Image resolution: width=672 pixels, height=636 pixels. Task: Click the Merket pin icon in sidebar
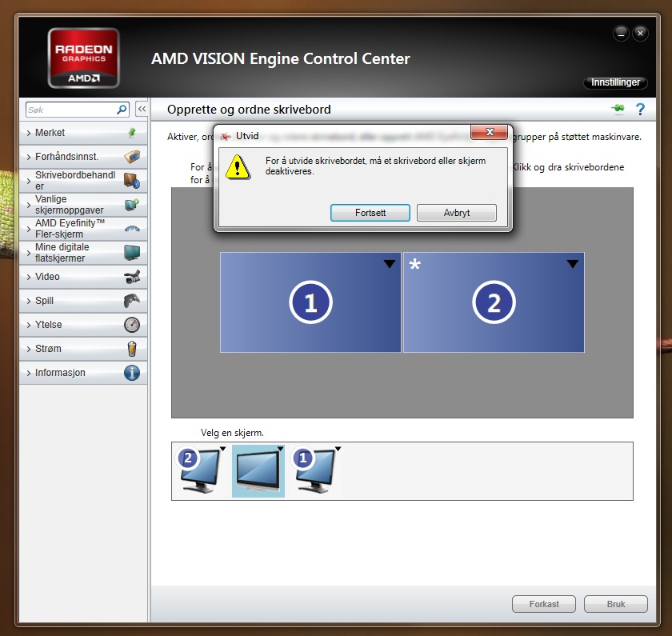pyautogui.click(x=132, y=133)
